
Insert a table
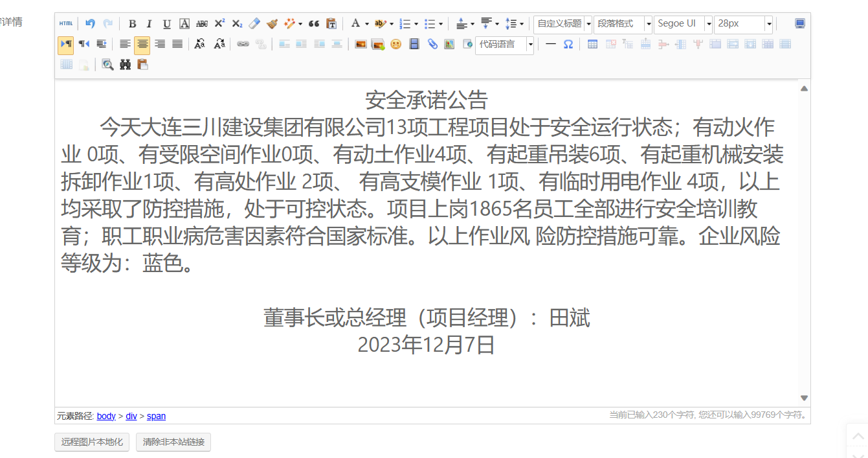pos(592,44)
